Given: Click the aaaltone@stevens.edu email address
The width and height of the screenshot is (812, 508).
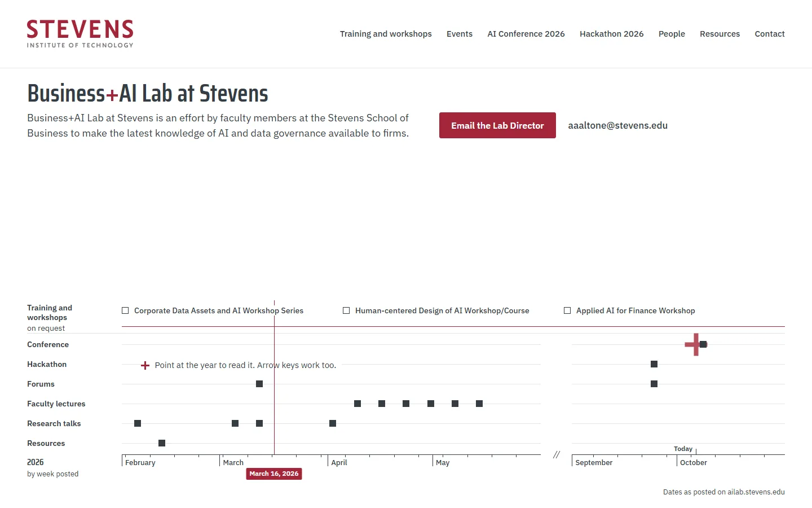Looking at the screenshot, I should 618,125.
